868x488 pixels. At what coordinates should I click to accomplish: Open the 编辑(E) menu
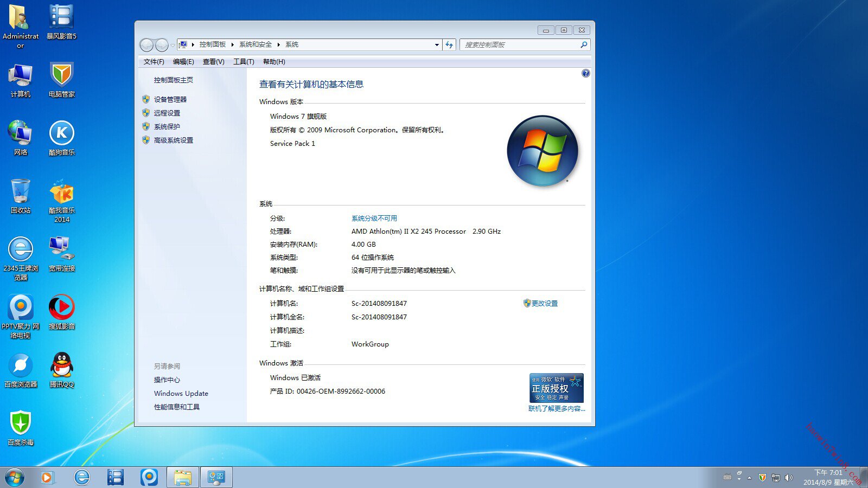183,62
